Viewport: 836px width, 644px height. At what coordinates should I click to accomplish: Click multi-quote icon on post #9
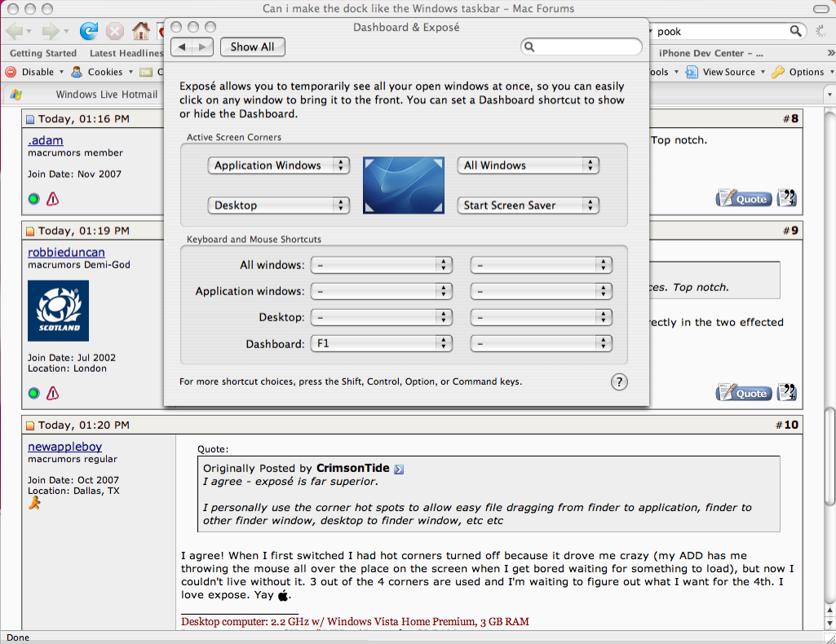click(786, 392)
